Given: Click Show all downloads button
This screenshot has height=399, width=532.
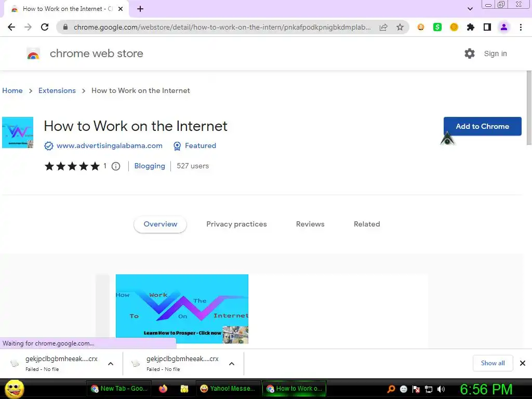Looking at the screenshot, I should click(x=493, y=363).
